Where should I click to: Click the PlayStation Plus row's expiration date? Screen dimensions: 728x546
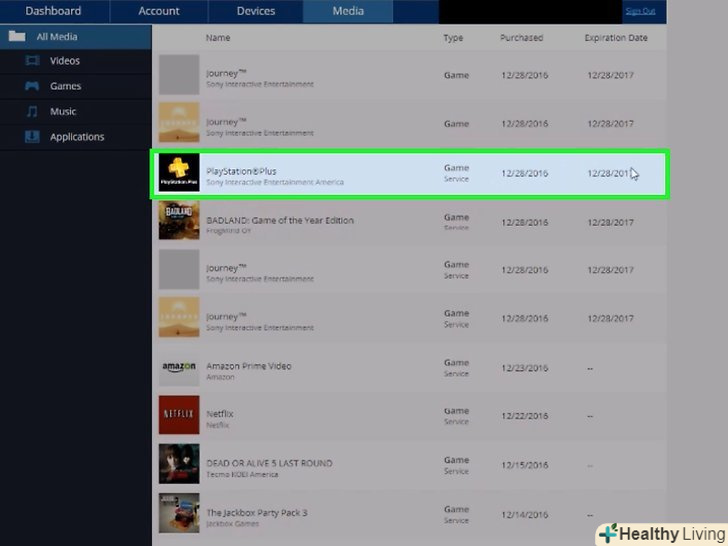click(609, 173)
